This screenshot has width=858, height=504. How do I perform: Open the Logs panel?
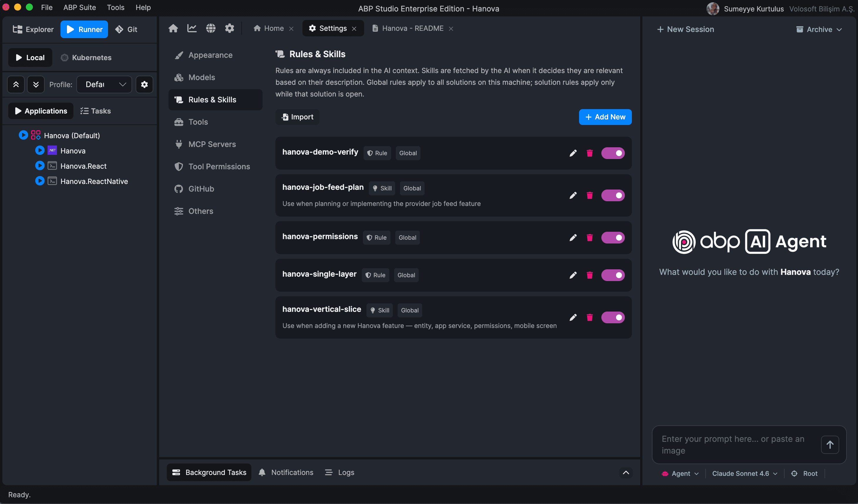click(x=339, y=473)
